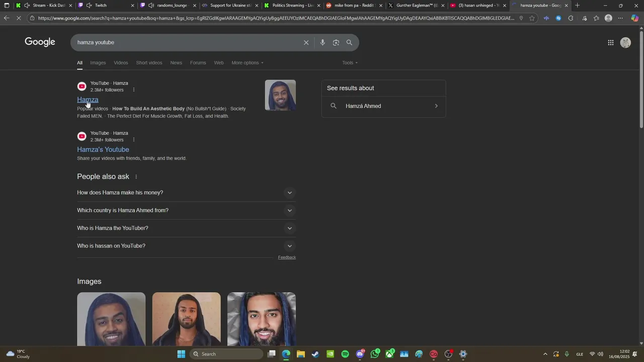Screen dimensions: 644x362
Task: Open volume control in system tray
Action: pos(600,354)
